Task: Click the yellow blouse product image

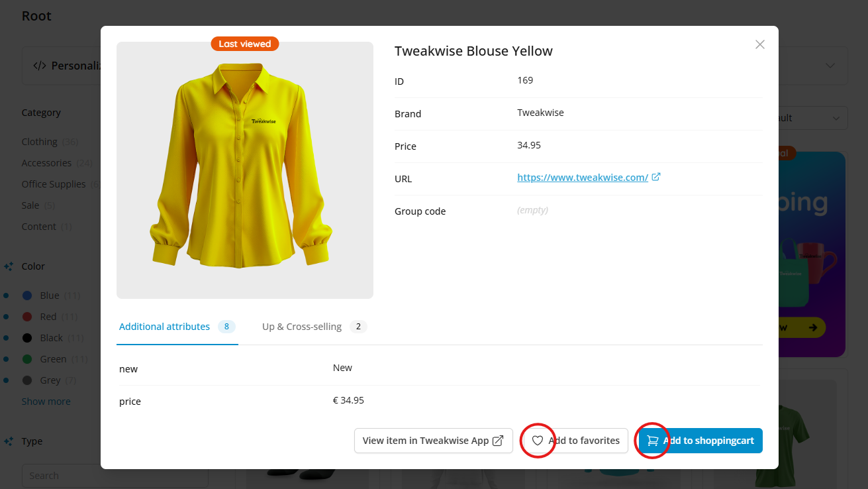Action: (245, 170)
